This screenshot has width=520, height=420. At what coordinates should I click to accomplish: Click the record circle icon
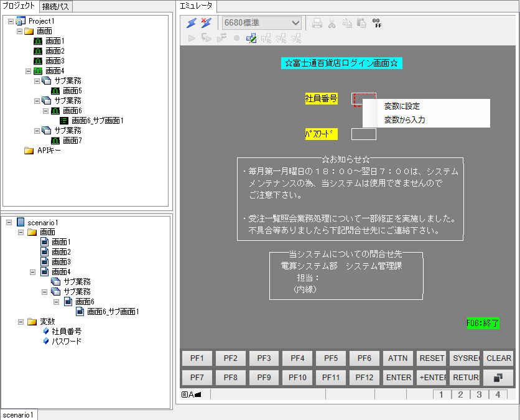236,38
